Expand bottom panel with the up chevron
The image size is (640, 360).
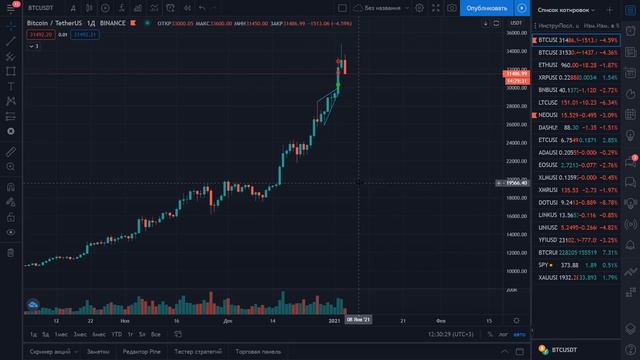click(504, 351)
